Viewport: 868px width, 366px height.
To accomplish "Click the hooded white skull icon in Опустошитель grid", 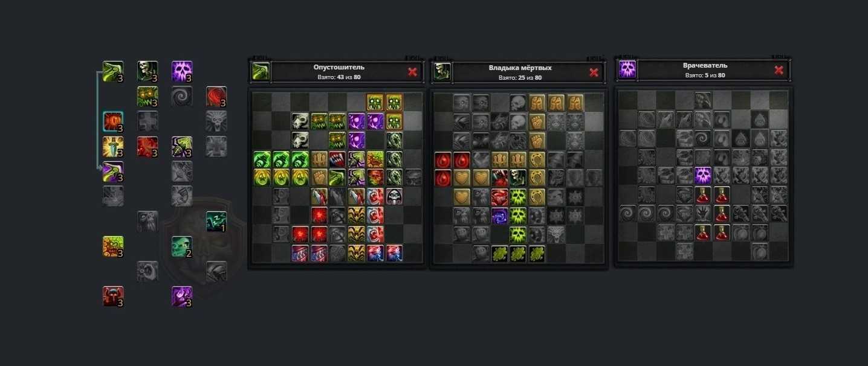I will pyautogui.click(x=394, y=196).
